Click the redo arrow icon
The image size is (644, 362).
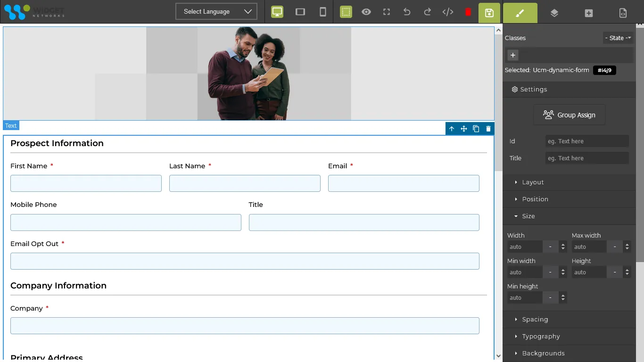[x=427, y=12]
